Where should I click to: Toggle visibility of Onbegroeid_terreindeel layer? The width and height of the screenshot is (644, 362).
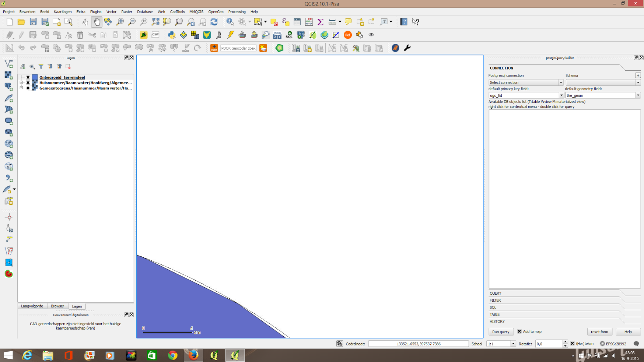(28, 77)
